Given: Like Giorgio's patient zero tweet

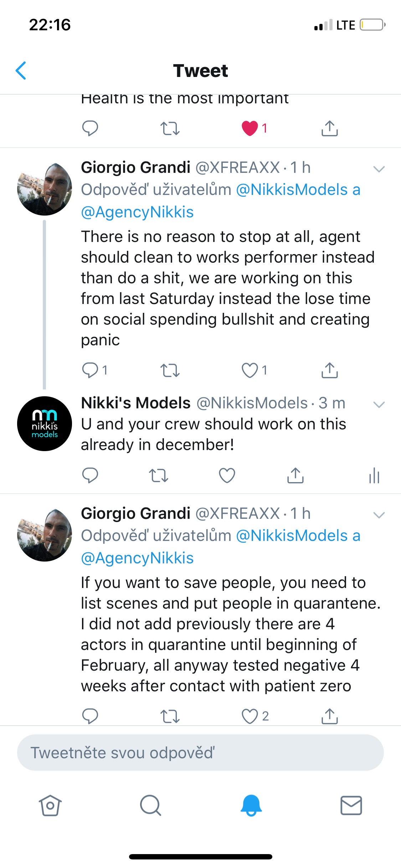Looking at the screenshot, I should click(250, 716).
